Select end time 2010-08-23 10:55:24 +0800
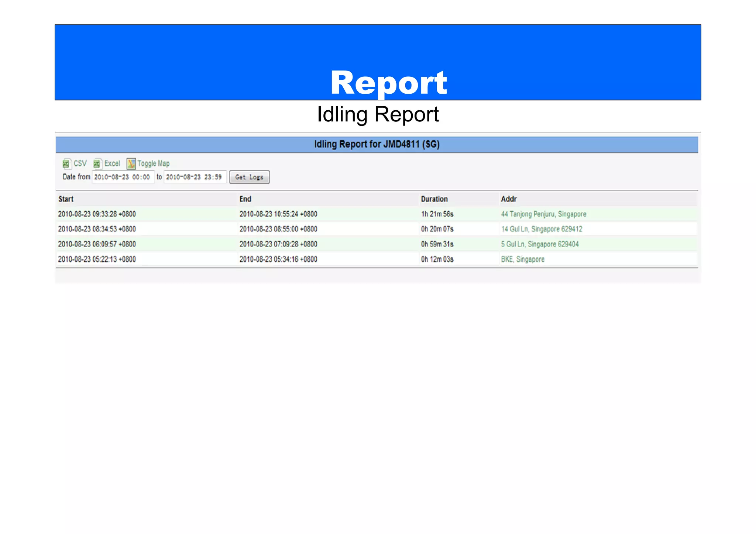This screenshot has height=534, width=756. [278, 214]
